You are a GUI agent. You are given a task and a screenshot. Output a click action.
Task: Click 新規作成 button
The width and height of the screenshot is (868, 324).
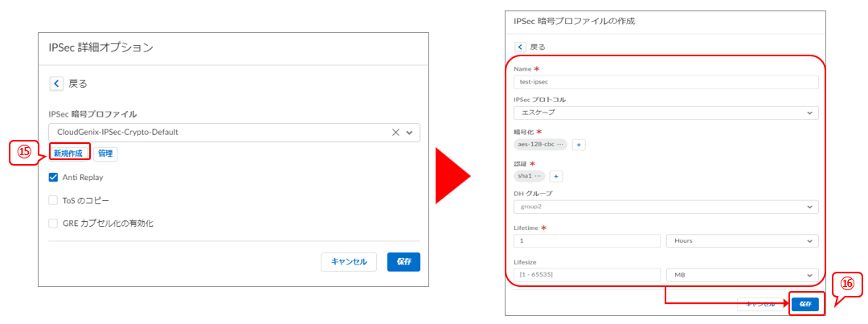click(x=69, y=154)
